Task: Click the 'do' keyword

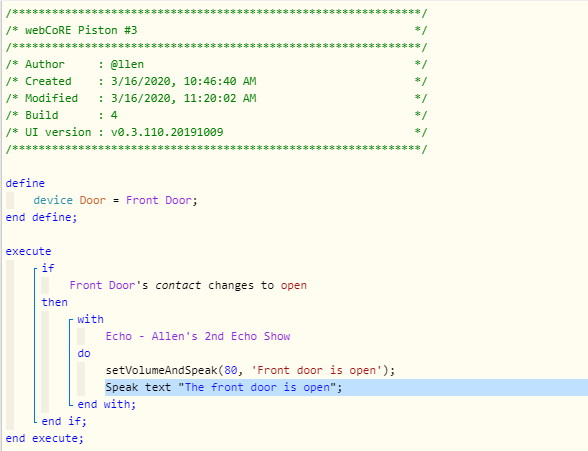Action: 84,354
